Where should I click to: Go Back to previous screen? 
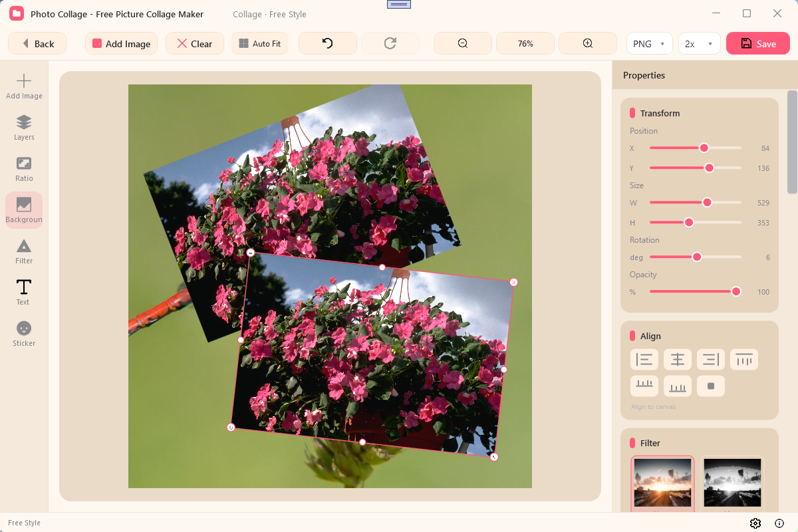pos(37,43)
